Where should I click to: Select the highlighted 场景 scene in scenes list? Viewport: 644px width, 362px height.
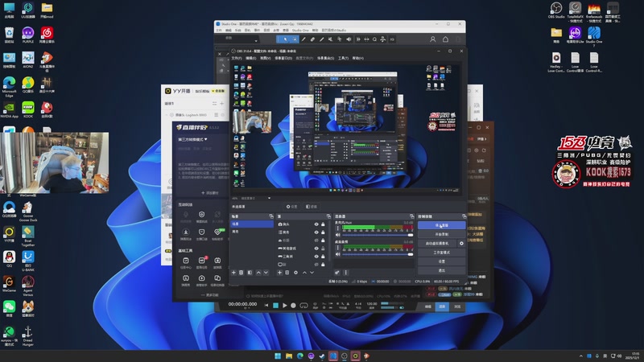coord(252,224)
